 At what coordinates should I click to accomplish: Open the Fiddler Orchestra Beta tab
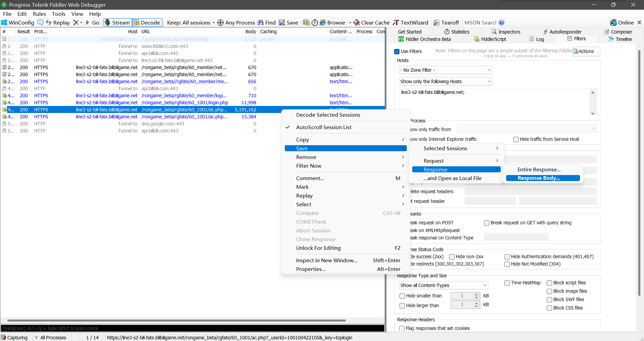coord(424,39)
